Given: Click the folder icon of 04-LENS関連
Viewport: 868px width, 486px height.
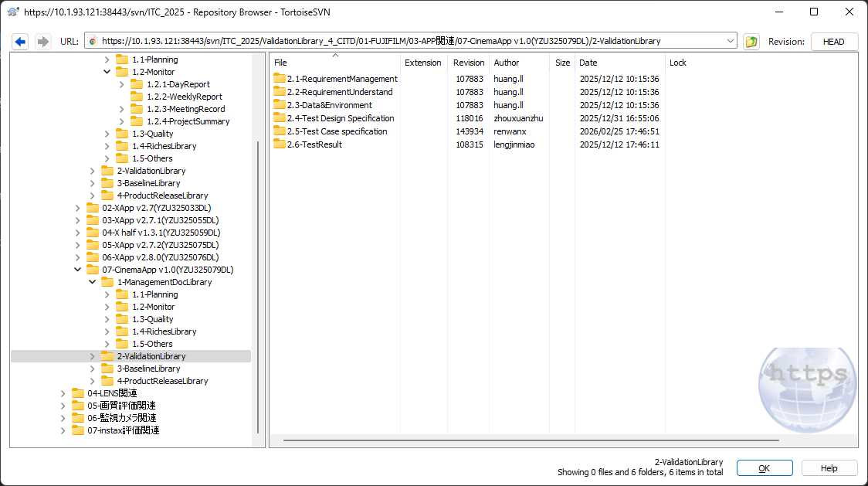Looking at the screenshot, I should 78,393.
